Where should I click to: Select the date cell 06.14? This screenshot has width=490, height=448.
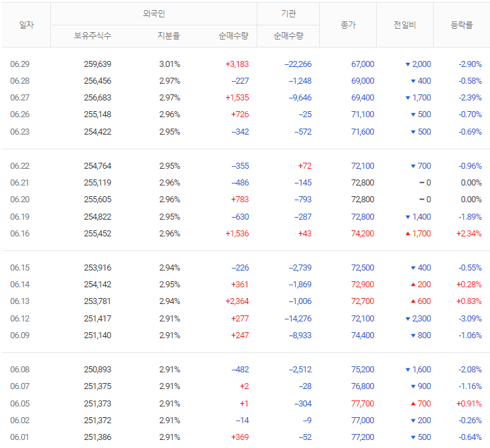(19, 285)
